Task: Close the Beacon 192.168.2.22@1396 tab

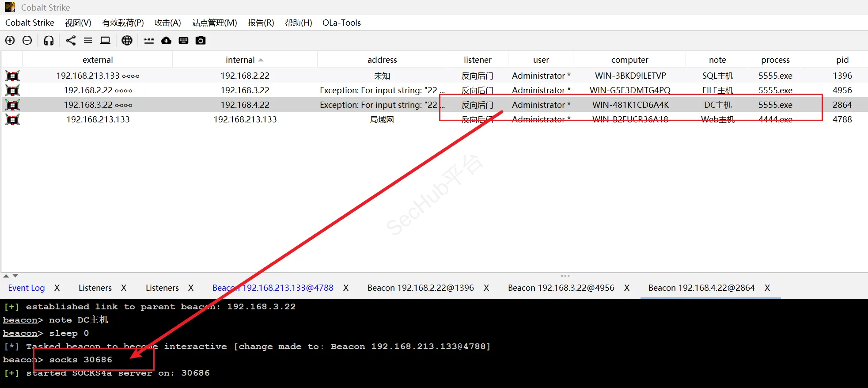Action: pyautogui.click(x=486, y=288)
